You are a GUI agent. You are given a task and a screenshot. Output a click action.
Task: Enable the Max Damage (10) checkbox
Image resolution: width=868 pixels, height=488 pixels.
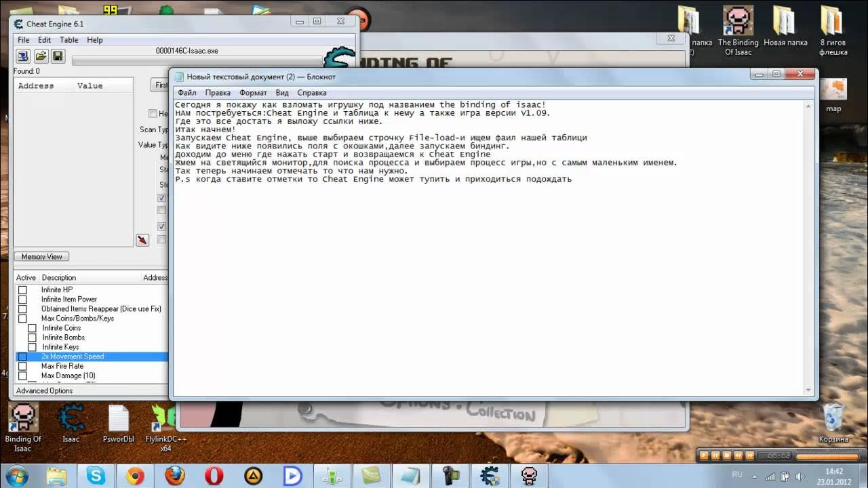22,375
